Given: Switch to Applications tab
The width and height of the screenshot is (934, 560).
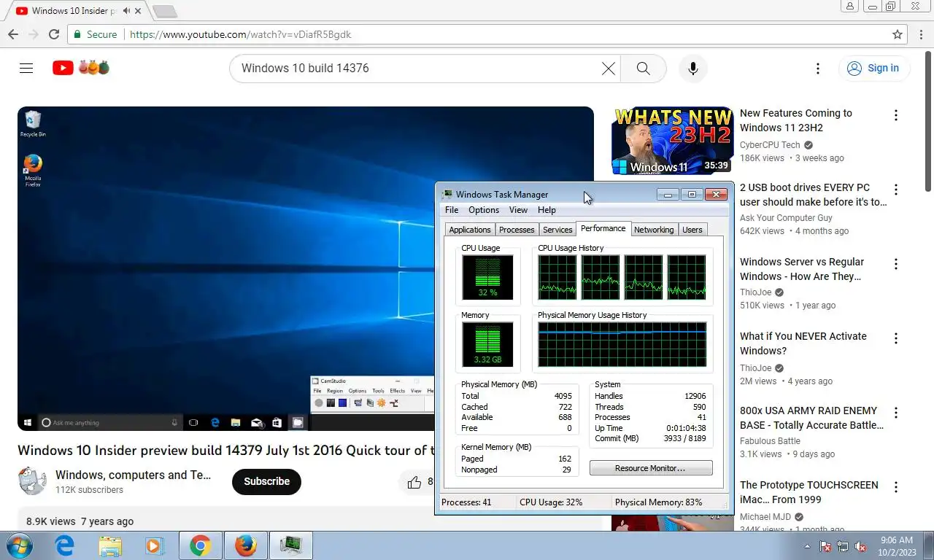Looking at the screenshot, I should 470,230.
